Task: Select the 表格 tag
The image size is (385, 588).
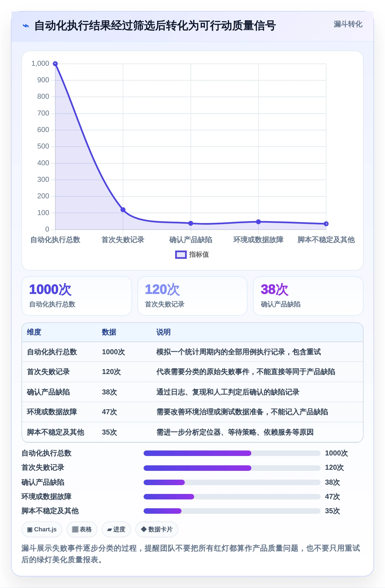Action: pos(82,529)
